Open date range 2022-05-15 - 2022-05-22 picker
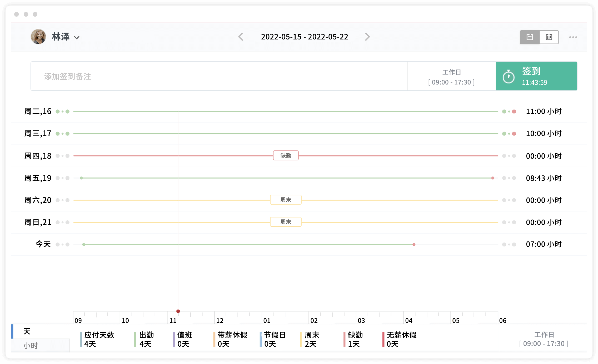The height and width of the screenshot is (364, 598). pyautogui.click(x=304, y=37)
